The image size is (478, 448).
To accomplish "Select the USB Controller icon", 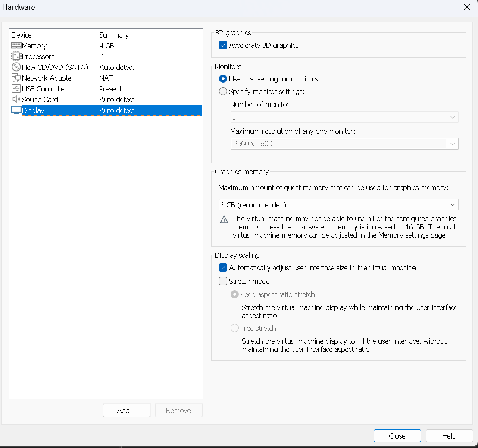I will (16, 89).
